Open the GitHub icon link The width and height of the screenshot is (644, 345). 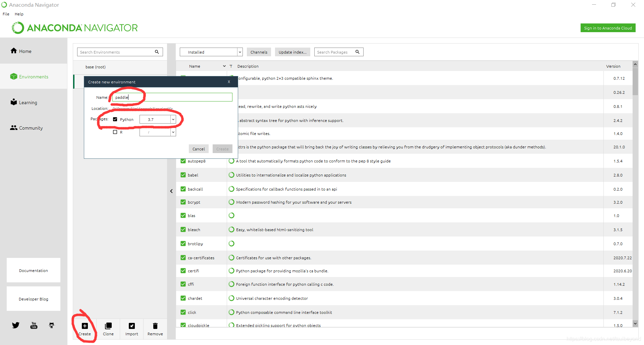tap(52, 325)
